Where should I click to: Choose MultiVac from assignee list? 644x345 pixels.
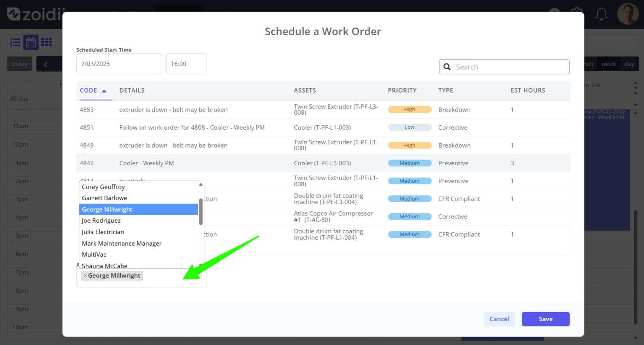tap(138, 254)
